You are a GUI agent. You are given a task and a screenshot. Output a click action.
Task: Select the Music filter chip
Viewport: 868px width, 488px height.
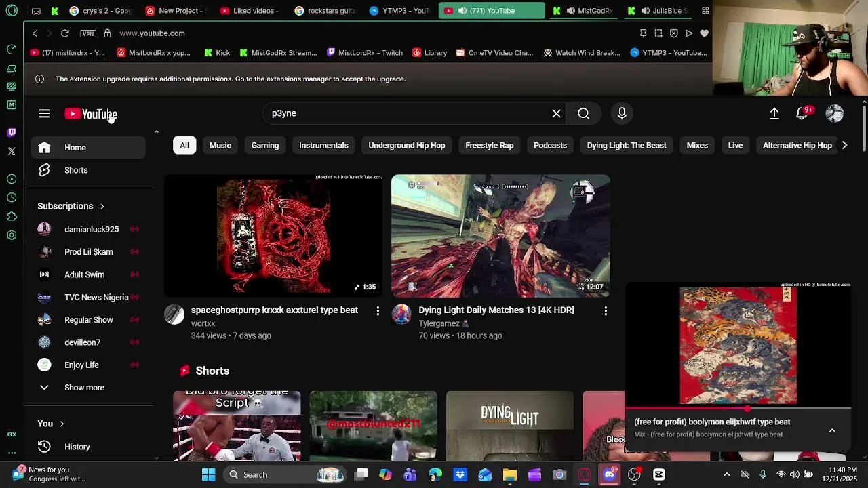[220, 145]
